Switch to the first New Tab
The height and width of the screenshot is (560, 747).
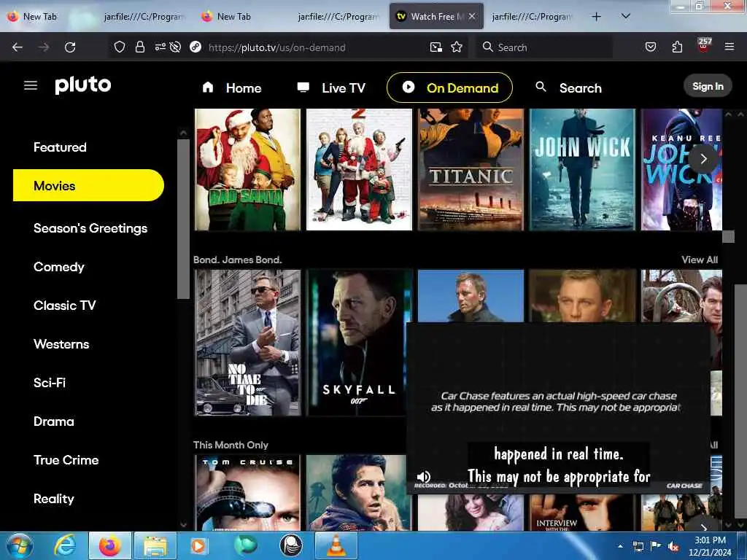tap(39, 17)
